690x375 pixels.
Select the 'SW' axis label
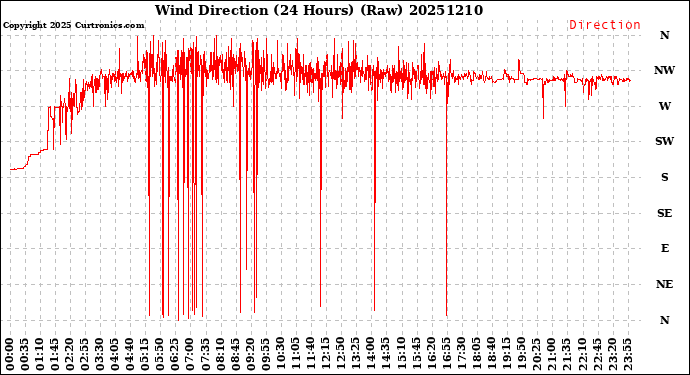point(664,141)
